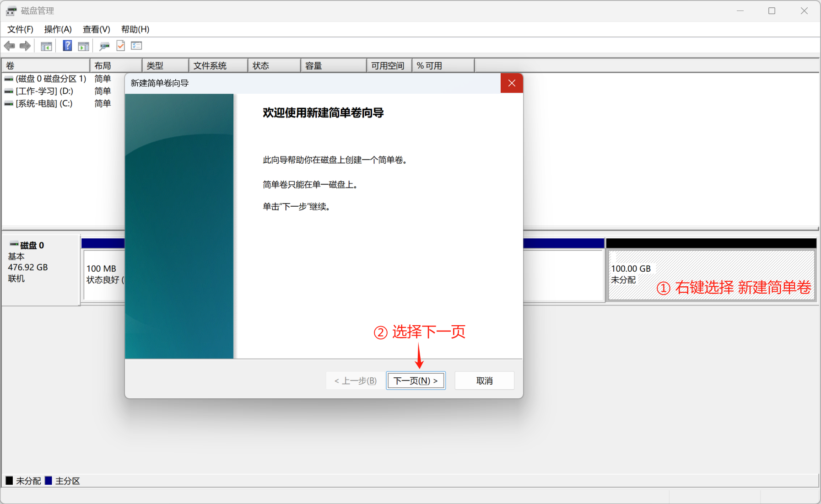Click the document checkmark toolbar icon
Image resolution: width=821 pixels, height=504 pixels.
pos(121,46)
